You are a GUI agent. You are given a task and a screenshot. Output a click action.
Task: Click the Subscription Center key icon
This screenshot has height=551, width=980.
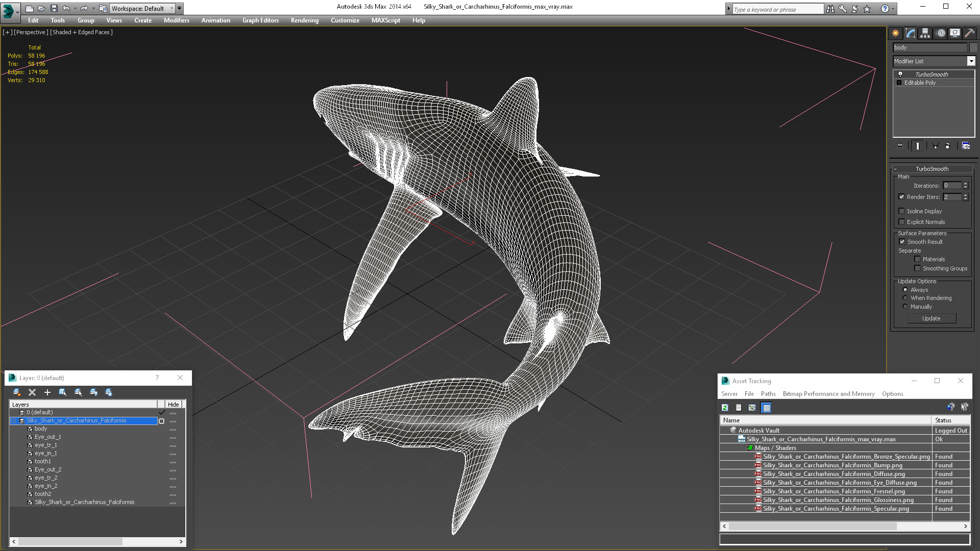point(843,9)
